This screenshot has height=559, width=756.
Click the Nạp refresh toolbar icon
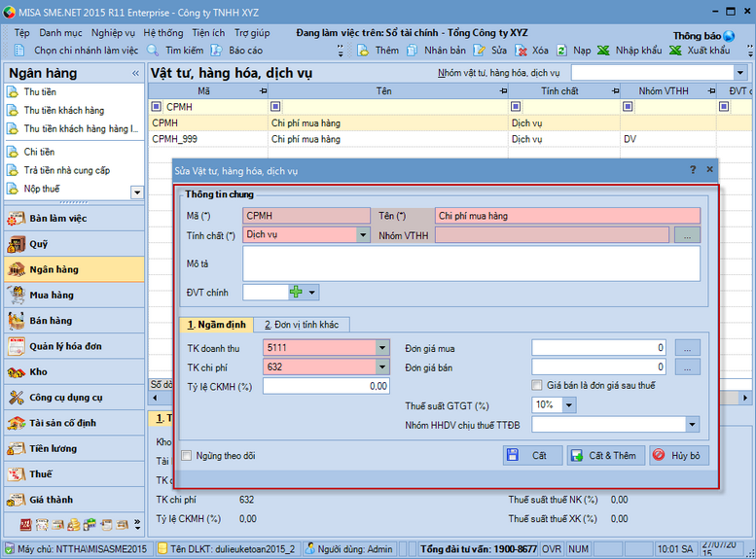(x=561, y=51)
